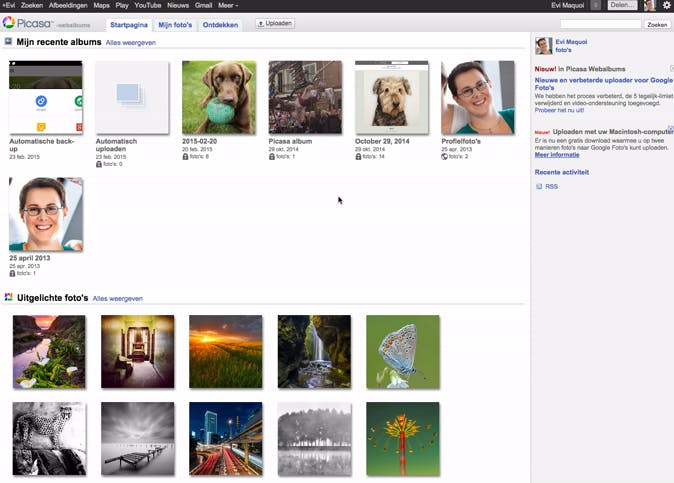
Task: Open the 25 april 2013 album thumbnail
Action: coord(46,214)
